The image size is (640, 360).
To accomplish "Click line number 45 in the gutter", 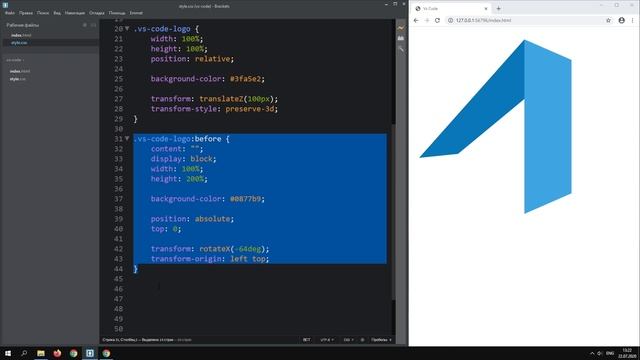I will pos(118,279).
